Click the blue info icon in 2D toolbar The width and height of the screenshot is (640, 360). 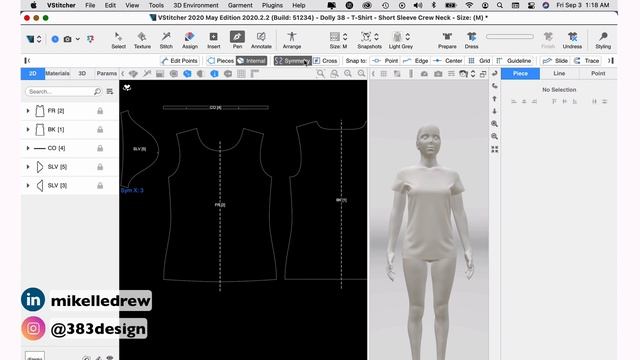(214, 74)
